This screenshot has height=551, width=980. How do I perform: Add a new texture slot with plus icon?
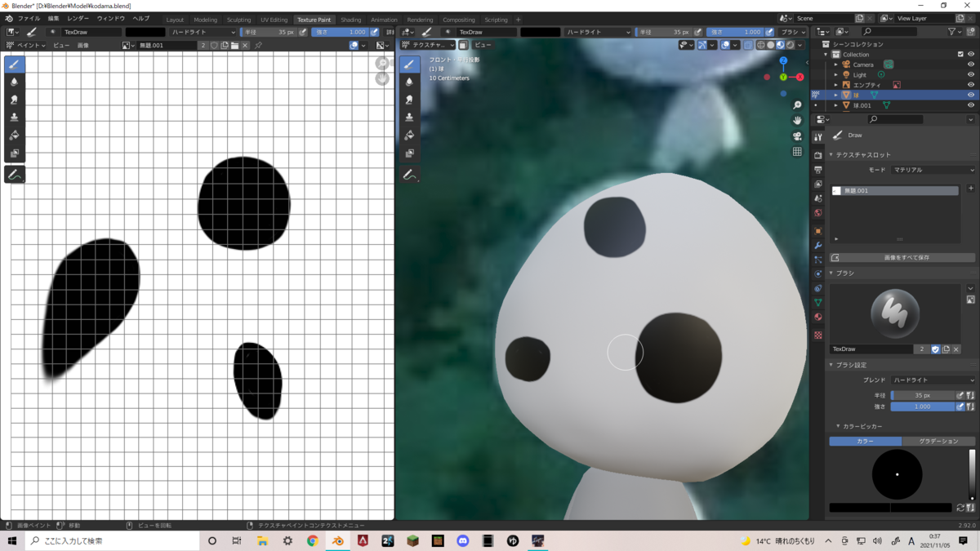tap(970, 189)
